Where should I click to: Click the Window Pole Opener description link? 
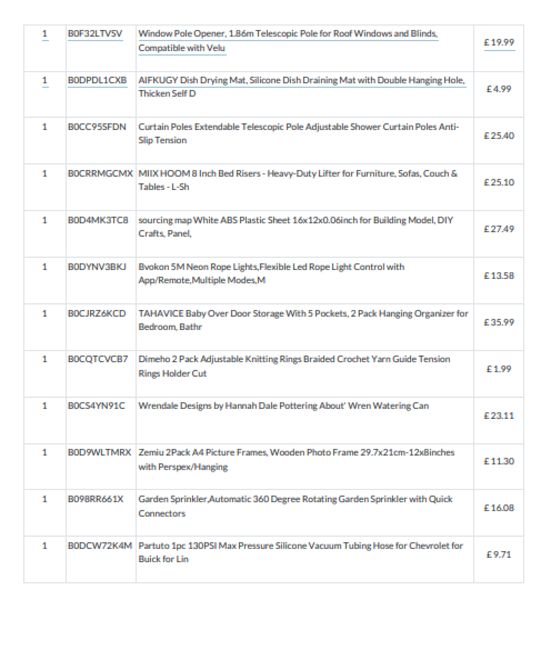point(288,41)
